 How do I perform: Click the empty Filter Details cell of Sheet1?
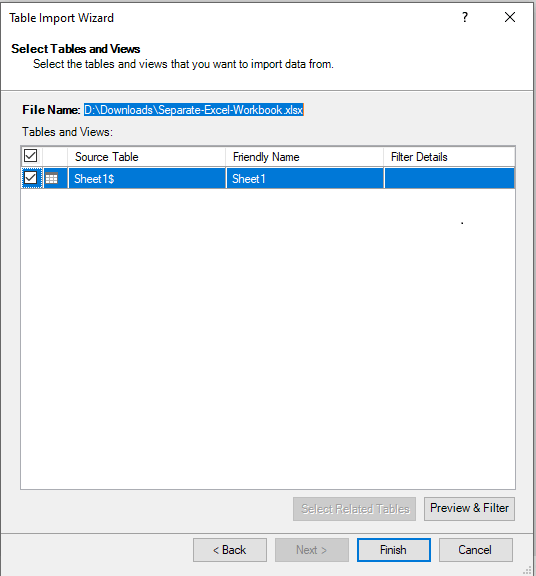(449, 179)
